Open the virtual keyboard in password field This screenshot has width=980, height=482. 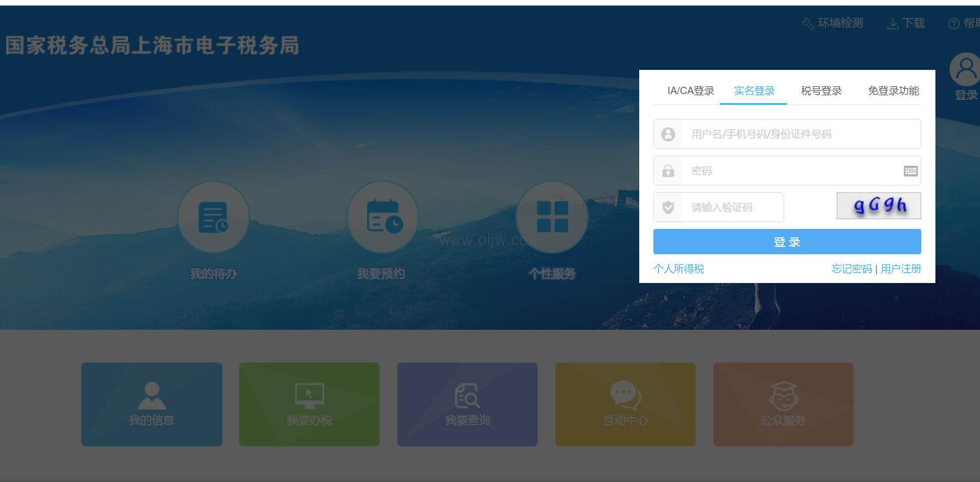point(911,171)
